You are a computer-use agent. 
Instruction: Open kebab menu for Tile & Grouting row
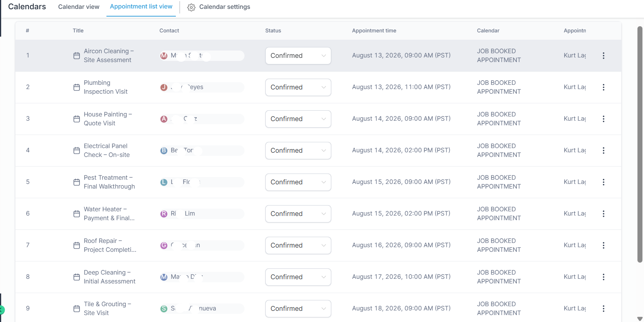[604, 309]
